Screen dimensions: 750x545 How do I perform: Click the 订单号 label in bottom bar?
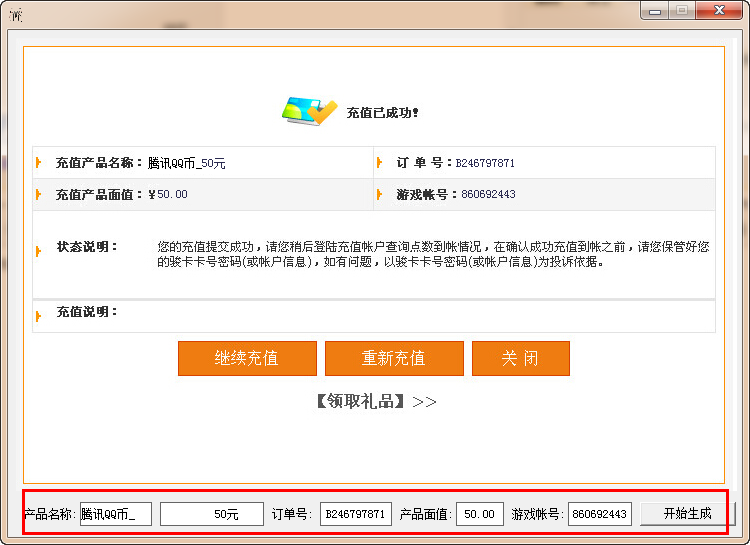click(x=292, y=514)
